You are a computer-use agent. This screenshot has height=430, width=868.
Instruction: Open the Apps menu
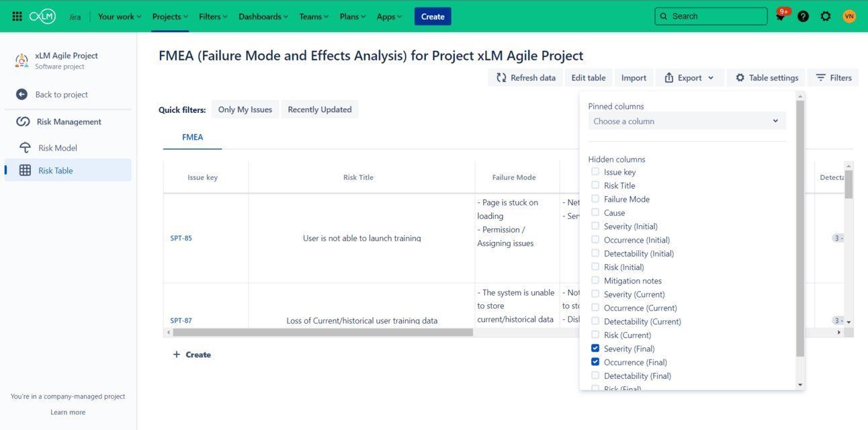[x=390, y=16]
